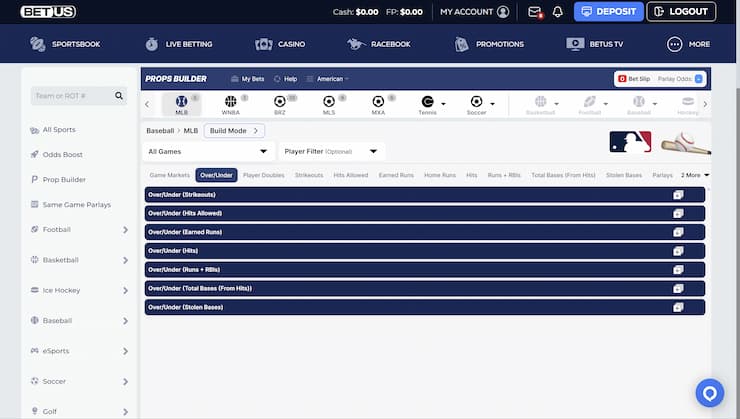
Task: Open Live Betting
Action: click(x=179, y=44)
